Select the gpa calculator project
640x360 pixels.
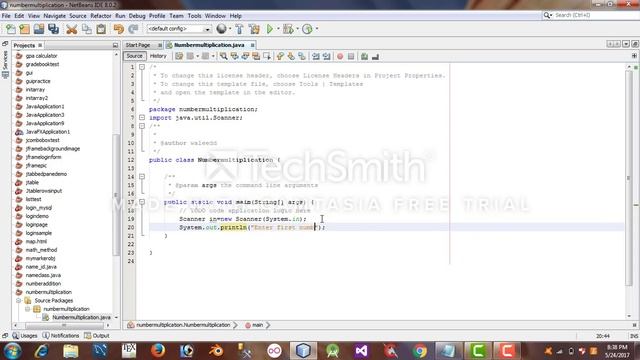point(41,56)
